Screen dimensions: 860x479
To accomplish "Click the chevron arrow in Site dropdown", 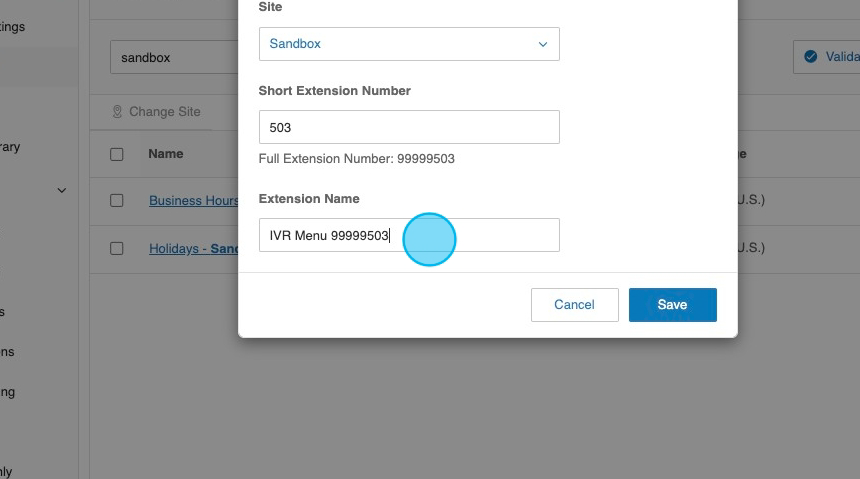I will point(543,44).
